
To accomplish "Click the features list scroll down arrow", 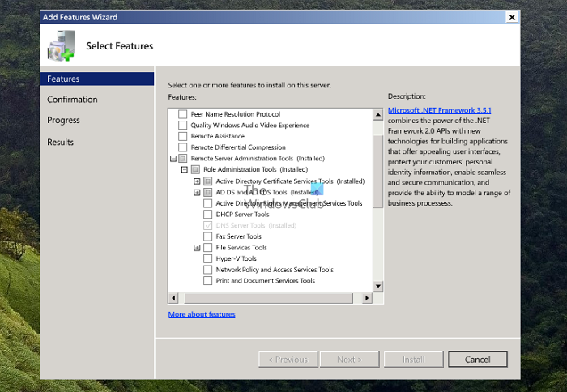I will coord(378,287).
